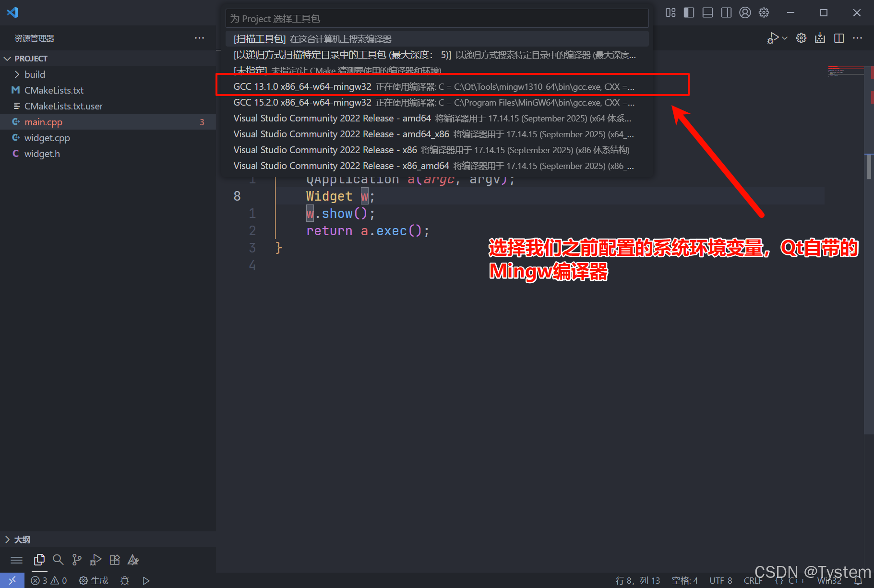Open the Explorer view icon
The width and height of the screenshot is (874, 588).
pos(39,560)
